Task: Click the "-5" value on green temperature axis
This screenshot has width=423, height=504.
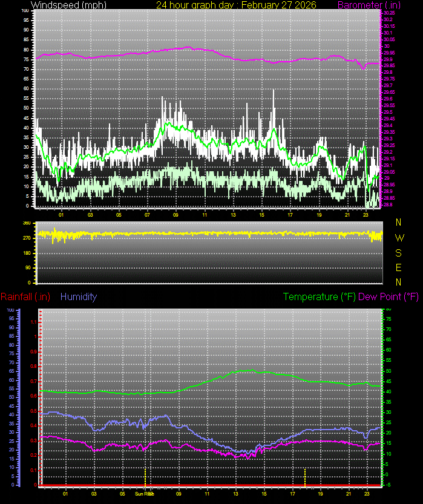Action: click(389, 485)
